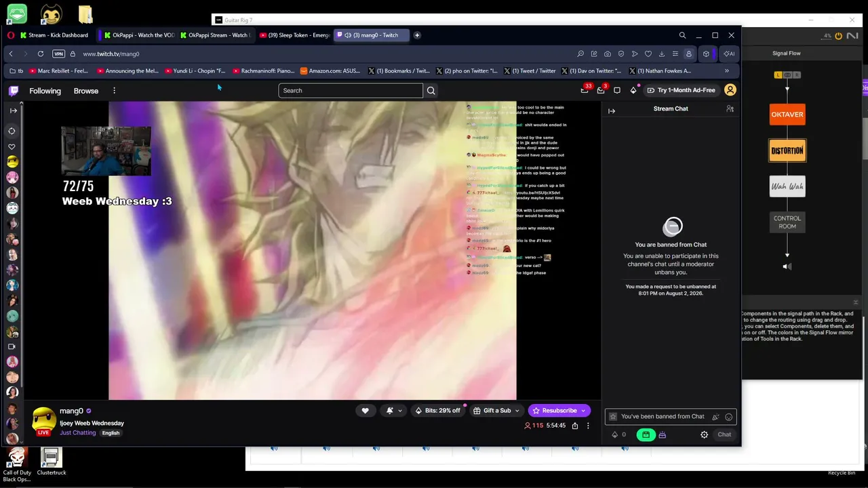The height and width of the screenshot is (488, 868).
Task: Open the Browse page on Twitch
Action: tap(86, 91)
